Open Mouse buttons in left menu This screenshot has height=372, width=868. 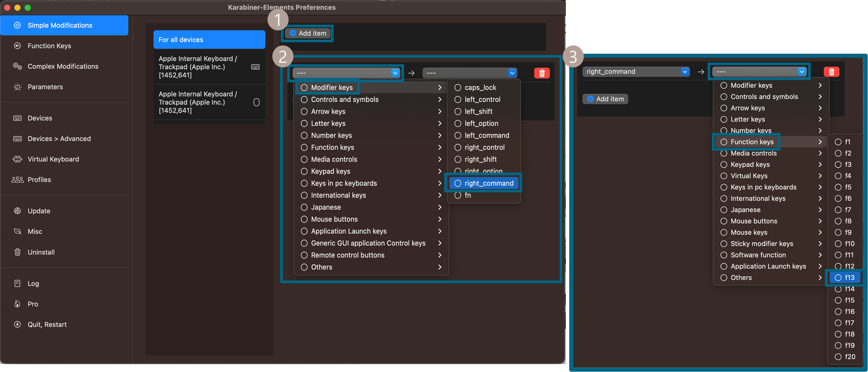pos(371,219)
